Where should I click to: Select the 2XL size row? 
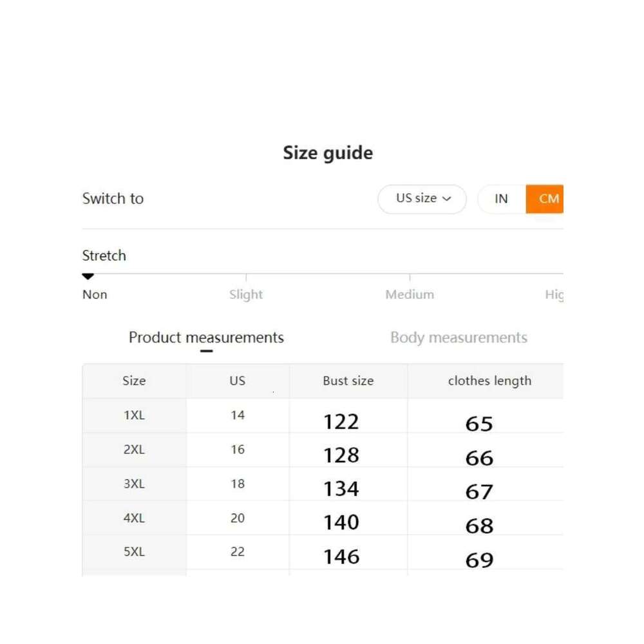point(134,450)
